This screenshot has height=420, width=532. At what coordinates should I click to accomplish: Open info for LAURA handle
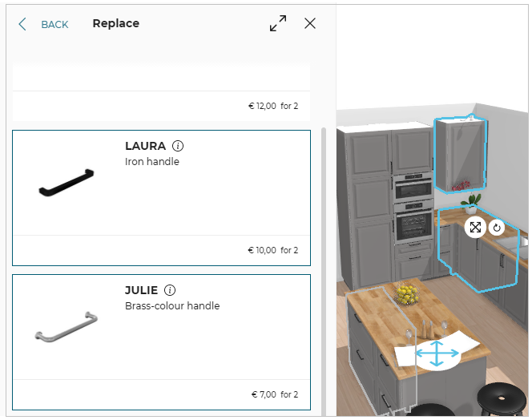[178, 146]
